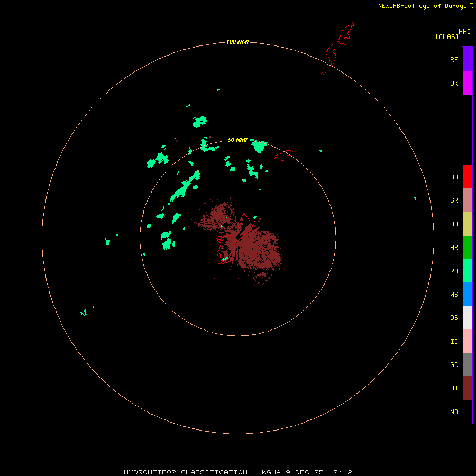Click the 50 NMI range ring label
The width and height of the screenshot is (476, 476).
point(237,140)
